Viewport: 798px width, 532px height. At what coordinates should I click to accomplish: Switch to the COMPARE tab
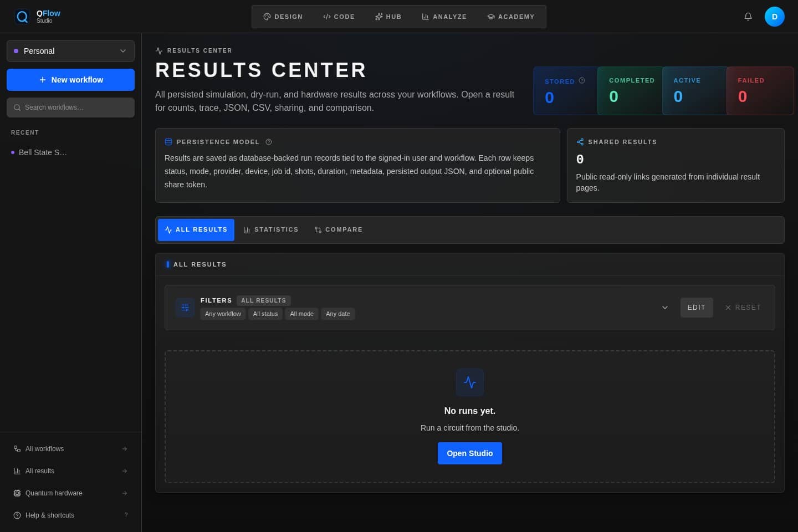339,230
